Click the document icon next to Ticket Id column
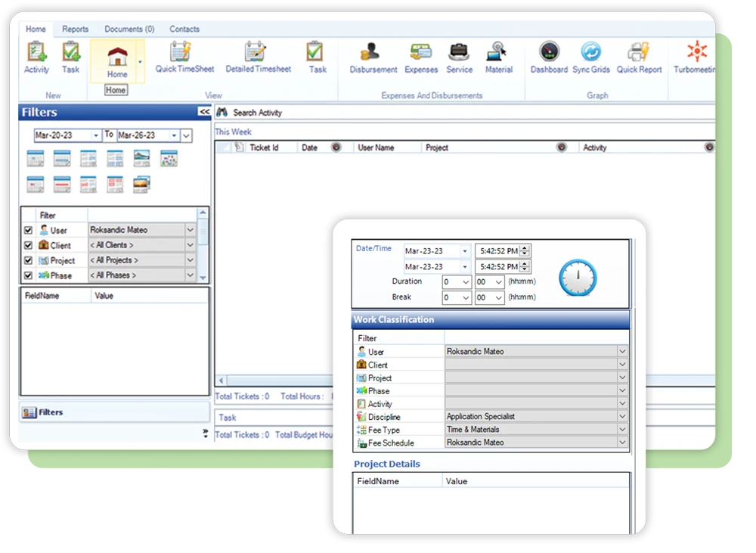 (239, 148)
